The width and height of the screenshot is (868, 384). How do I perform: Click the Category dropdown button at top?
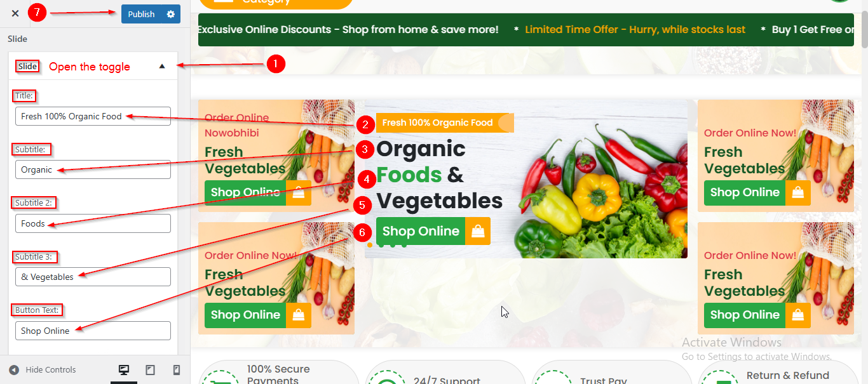276,3
